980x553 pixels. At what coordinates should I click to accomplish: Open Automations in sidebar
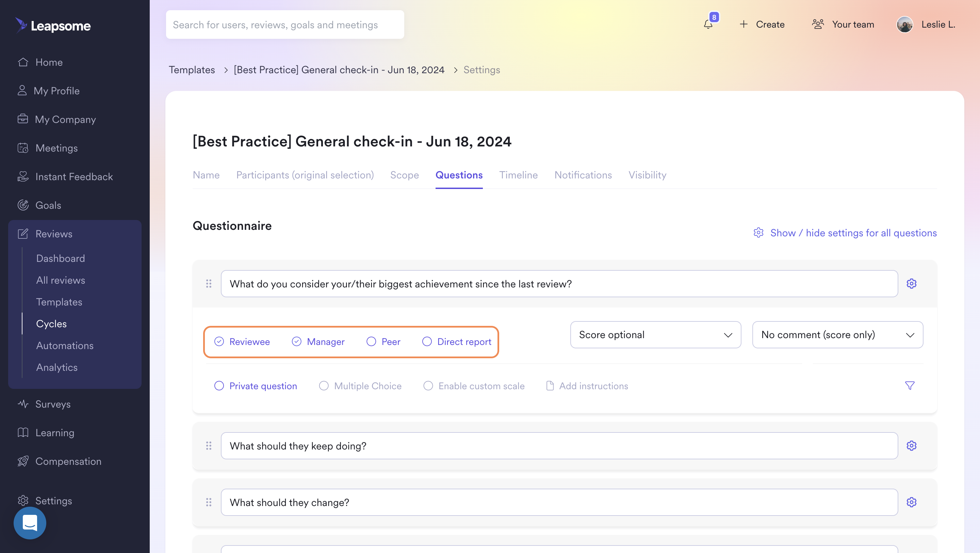tap(65, 345)
